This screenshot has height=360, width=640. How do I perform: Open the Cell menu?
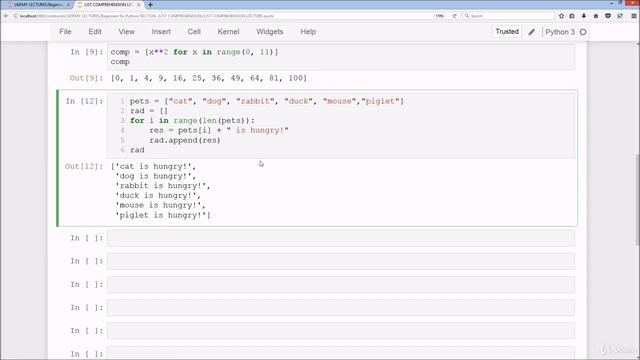coord(194,32)
